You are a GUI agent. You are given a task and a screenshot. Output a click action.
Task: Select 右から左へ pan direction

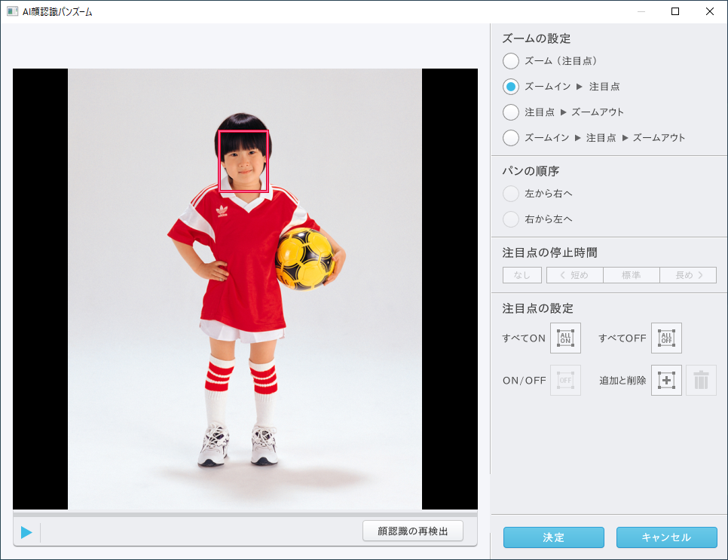tap(510, 219)
